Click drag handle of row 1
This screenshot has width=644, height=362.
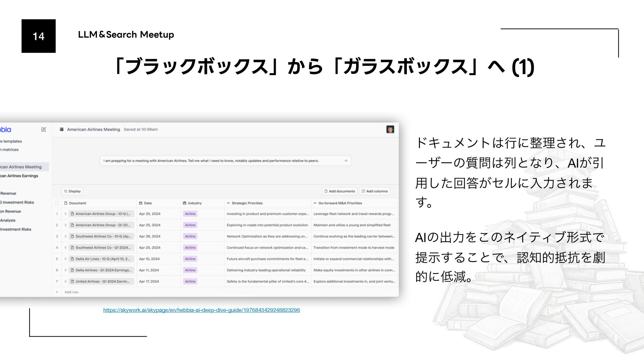(x=65, y=214)
